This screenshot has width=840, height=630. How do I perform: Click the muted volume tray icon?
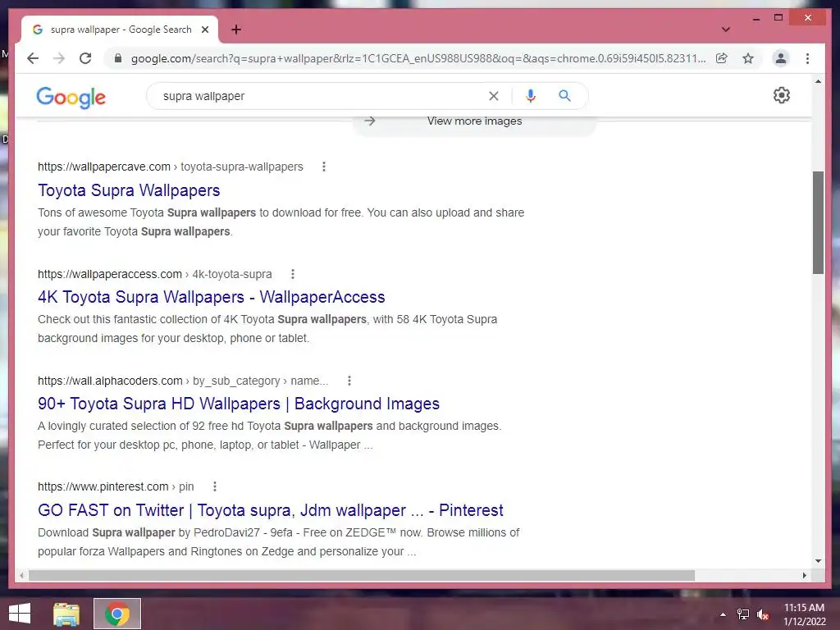[x=763, y=614]
